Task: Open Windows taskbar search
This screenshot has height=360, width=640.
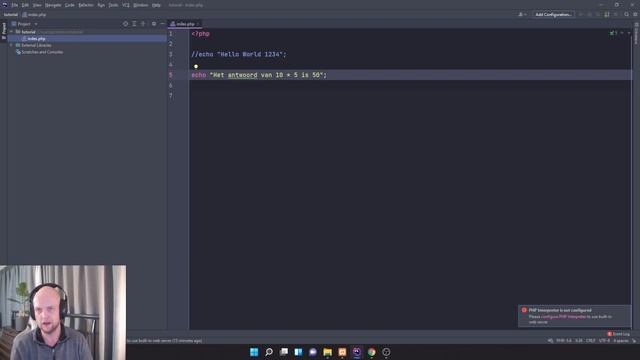Action: pos(269,352)
